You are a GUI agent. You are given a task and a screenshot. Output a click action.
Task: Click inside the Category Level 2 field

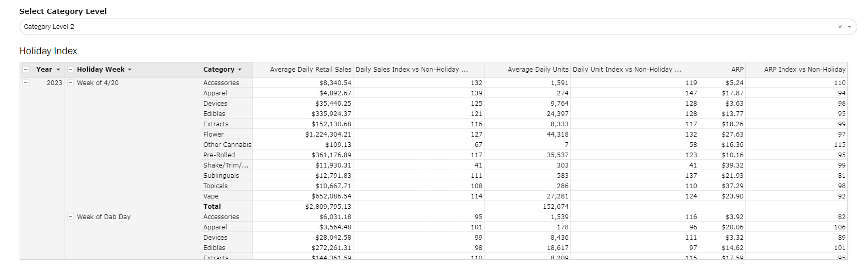tap(413, 27)
